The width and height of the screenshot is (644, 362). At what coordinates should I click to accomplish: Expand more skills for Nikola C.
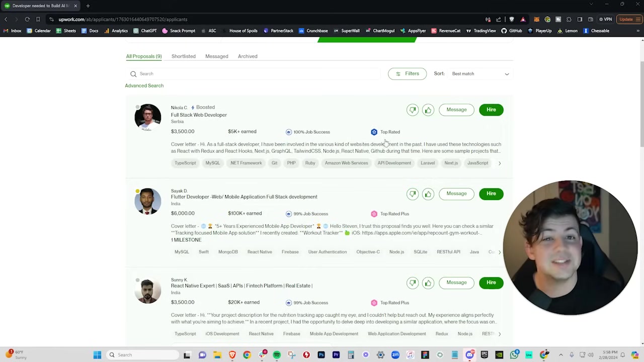tap(499, 163)
